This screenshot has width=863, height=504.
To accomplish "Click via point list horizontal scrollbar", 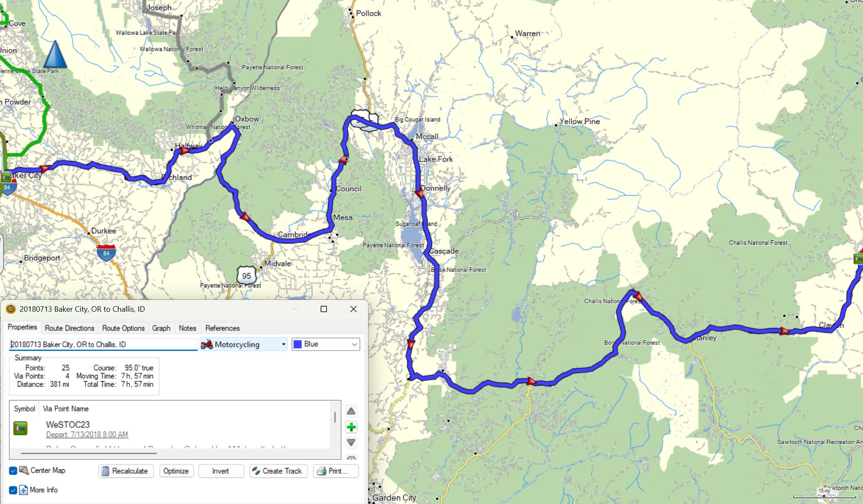I will [x=88, y=453].
